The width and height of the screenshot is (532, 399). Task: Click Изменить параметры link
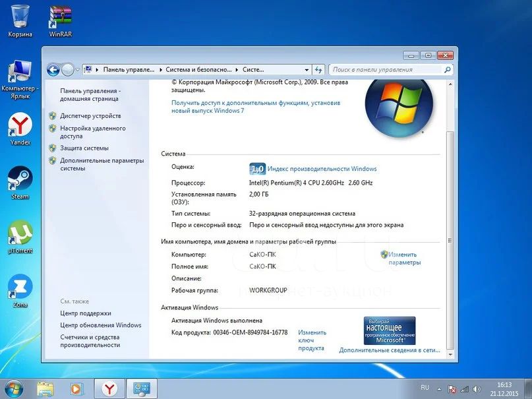[x=404, y=259]
